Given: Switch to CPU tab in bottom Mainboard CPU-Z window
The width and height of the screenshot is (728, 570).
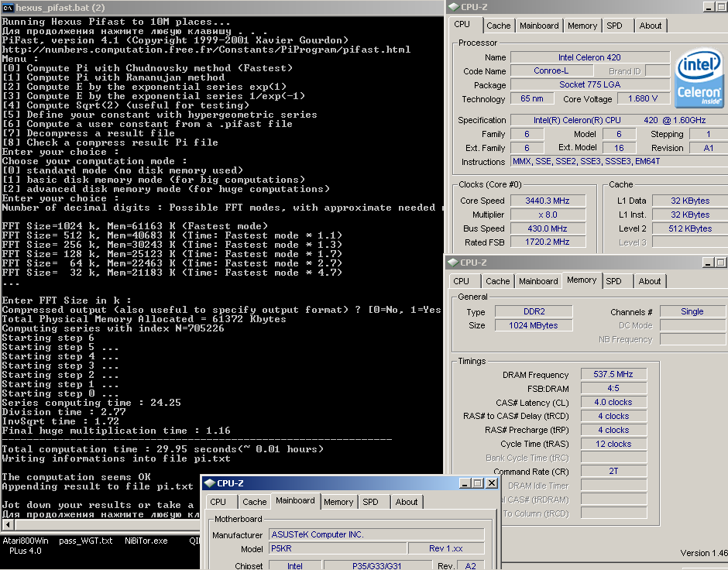Looking at the screenshot, I should coord(218,502).
